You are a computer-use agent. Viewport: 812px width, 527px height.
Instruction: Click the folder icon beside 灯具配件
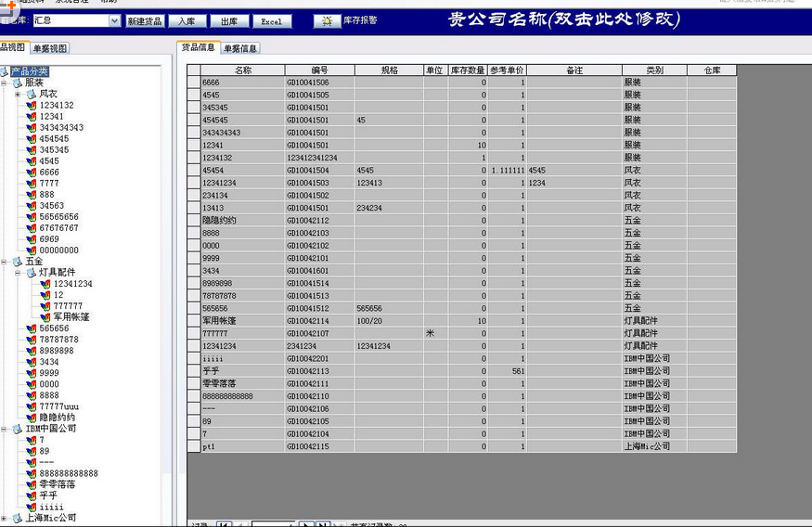click(32, 272)
